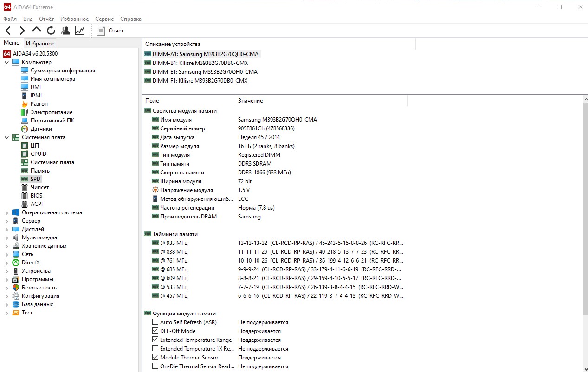Viewport: 588px width, 372px height.
Task: Open the Память memory icon
Action: (x=25, y=171)
